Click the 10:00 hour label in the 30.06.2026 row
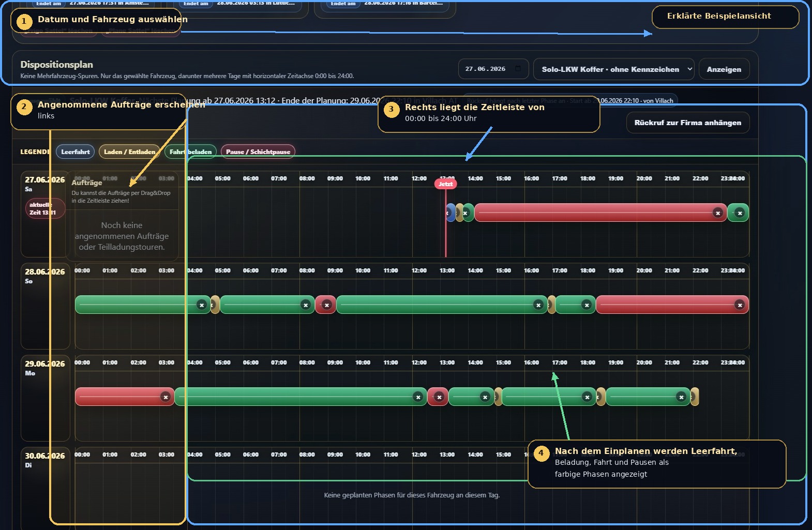Screen dimensions: 812x530 [x=363, y=455]
